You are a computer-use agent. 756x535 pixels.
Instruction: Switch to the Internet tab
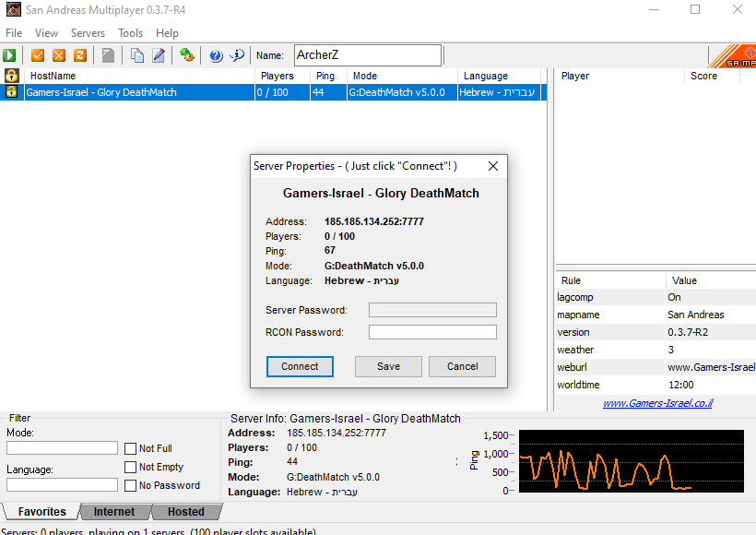[x=114, y=512]
